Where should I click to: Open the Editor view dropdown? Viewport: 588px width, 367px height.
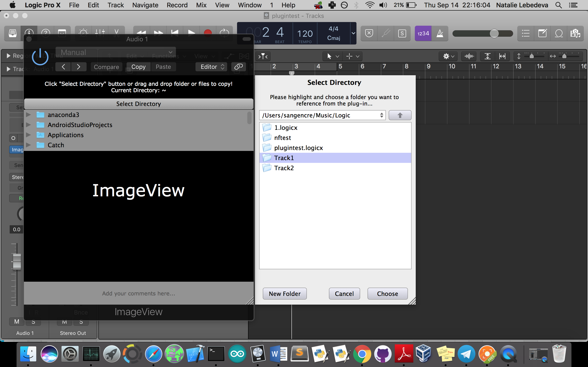pos(211,67)
